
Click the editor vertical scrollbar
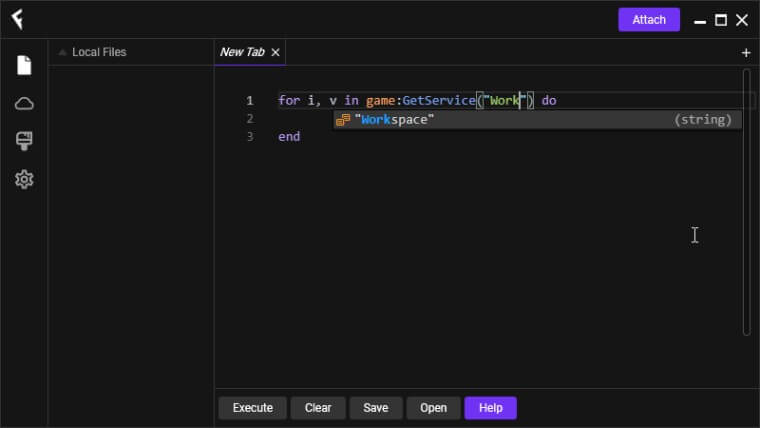click(746, 202)
